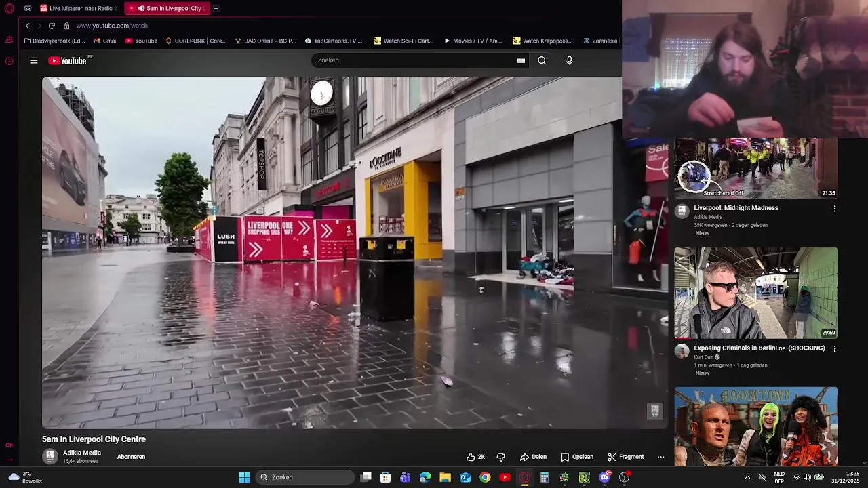The width and height of the screenshot is (868, 488).
Task: Reload the YouTube page
Action: point(52,26)
